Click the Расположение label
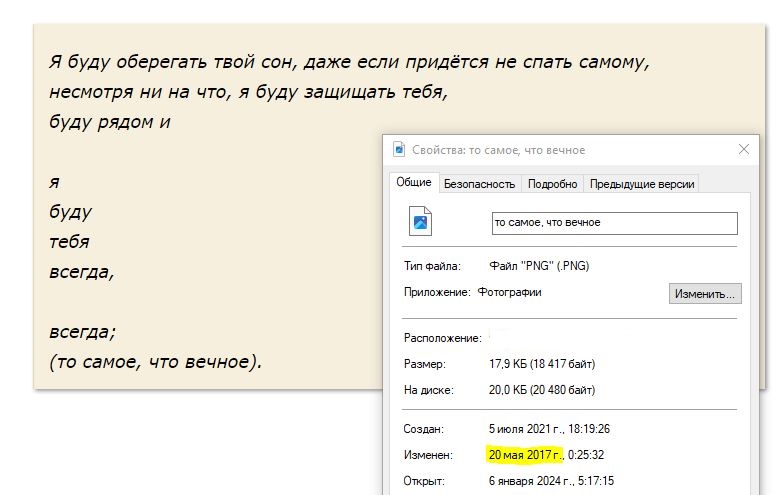 tap(443, 338)
